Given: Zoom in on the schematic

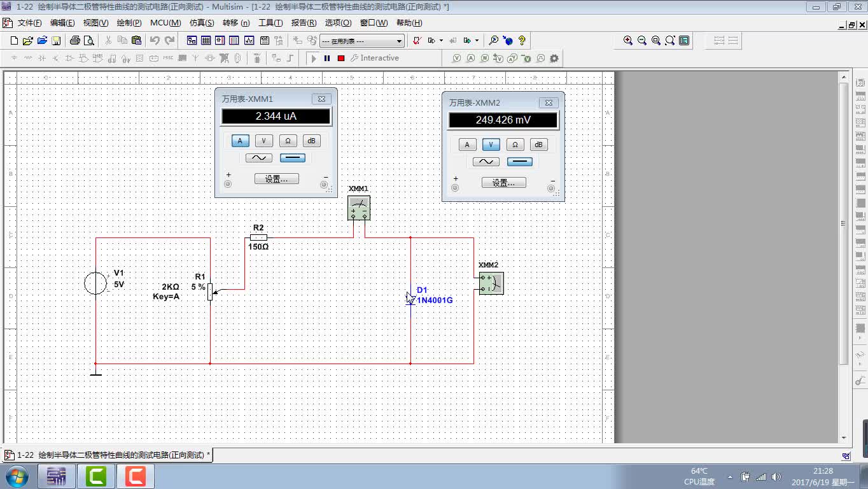Looking at the screenshot, I should [x=628, y=40].
